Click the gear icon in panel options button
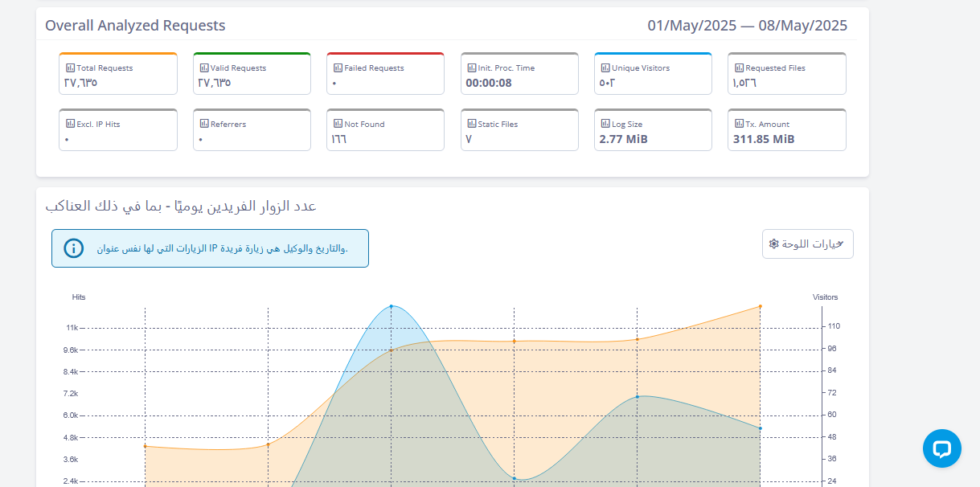 [773, 243]
